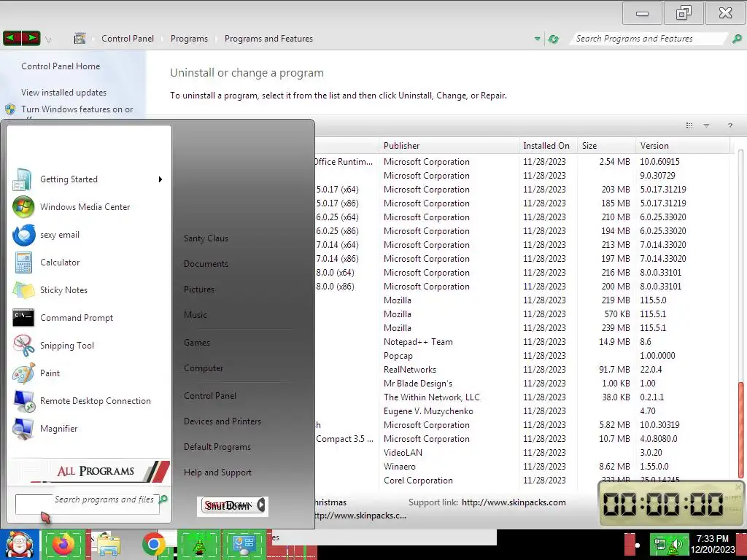Expand All Programs list
The height and width of the screenshot is (560, 747).
(x=90, y=472)
